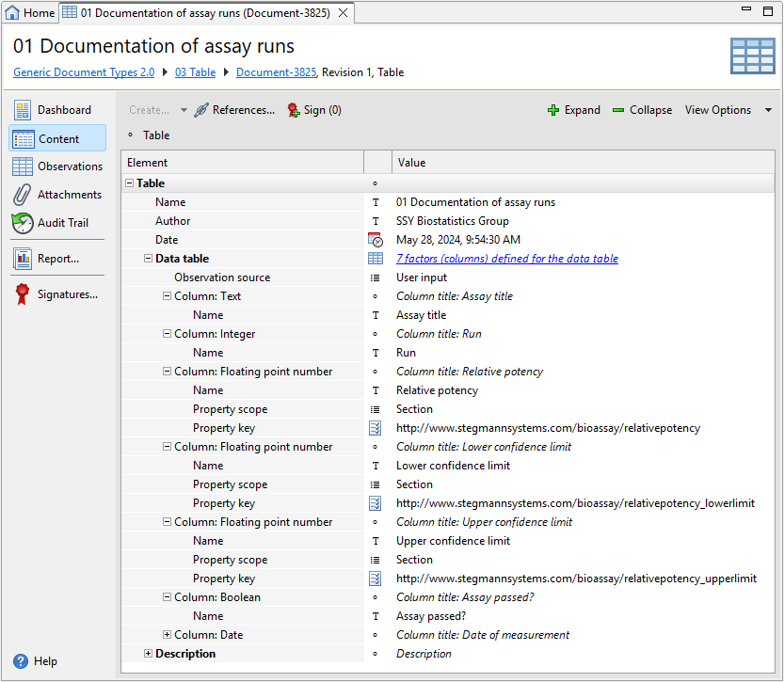This screenshot has width=784, height=682.
Task: Click the date calendar icon in Date row
Action: coord(375,240)
